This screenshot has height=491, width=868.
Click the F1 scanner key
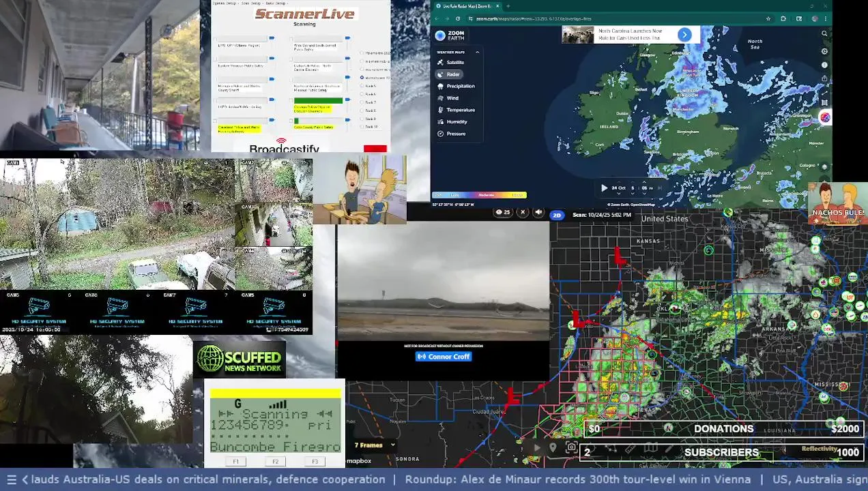tap(236, 462)
